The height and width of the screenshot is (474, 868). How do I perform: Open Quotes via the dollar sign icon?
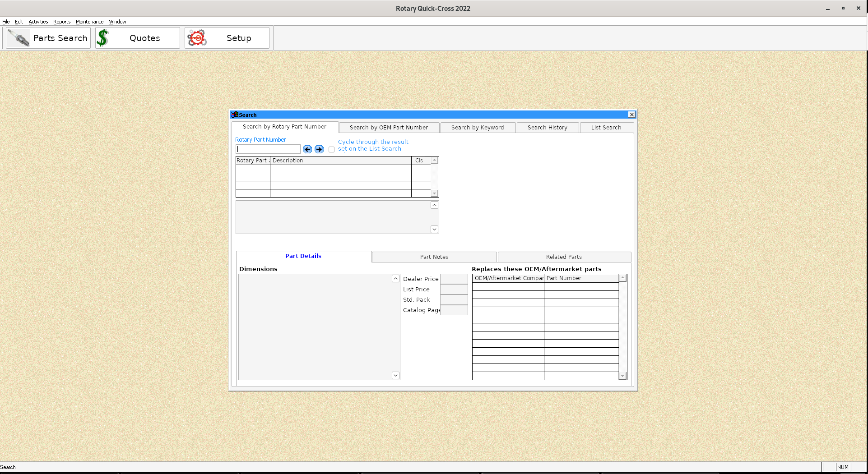tap(137, 38)
